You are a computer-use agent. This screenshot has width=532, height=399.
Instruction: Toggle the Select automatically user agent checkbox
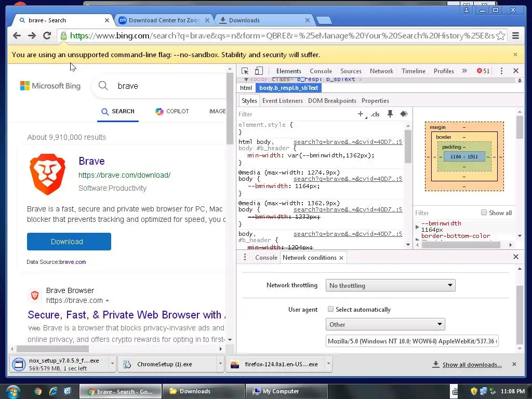(x=330, y=309)
